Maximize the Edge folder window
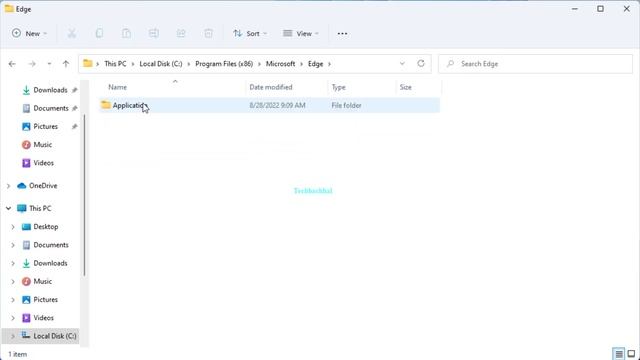This screenshot has width=640, height=360. 600,9
